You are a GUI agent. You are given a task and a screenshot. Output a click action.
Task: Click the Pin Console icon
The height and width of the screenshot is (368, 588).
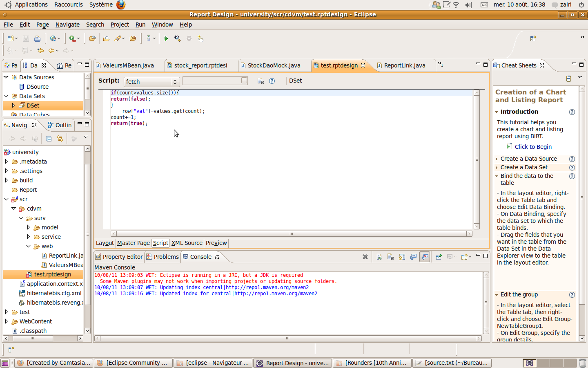pos(439,257)
